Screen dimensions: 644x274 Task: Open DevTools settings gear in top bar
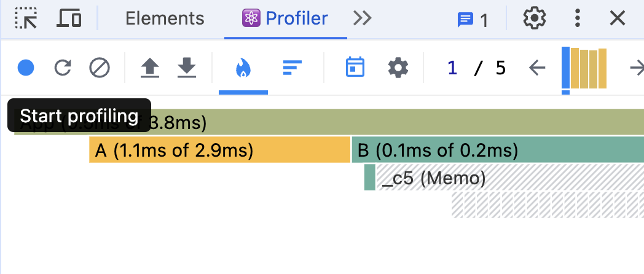pyautogui.click(x=535, y=18)
